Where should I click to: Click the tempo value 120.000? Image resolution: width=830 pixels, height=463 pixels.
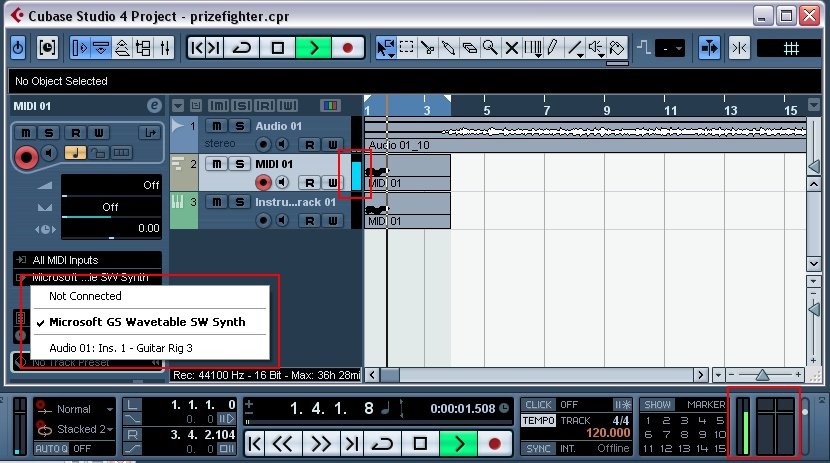(608, 433)
